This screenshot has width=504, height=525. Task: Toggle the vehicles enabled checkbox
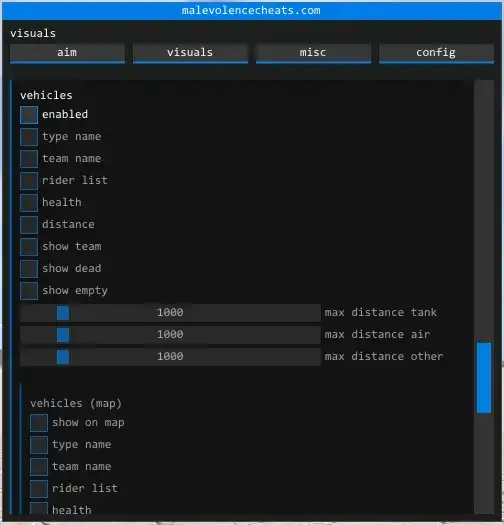click(x=29, y=115)
